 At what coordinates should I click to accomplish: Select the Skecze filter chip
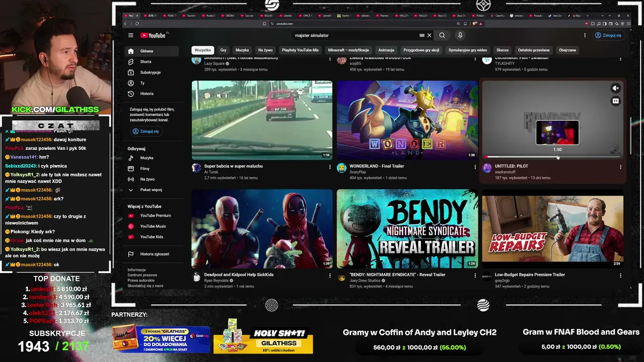[503, 50]
